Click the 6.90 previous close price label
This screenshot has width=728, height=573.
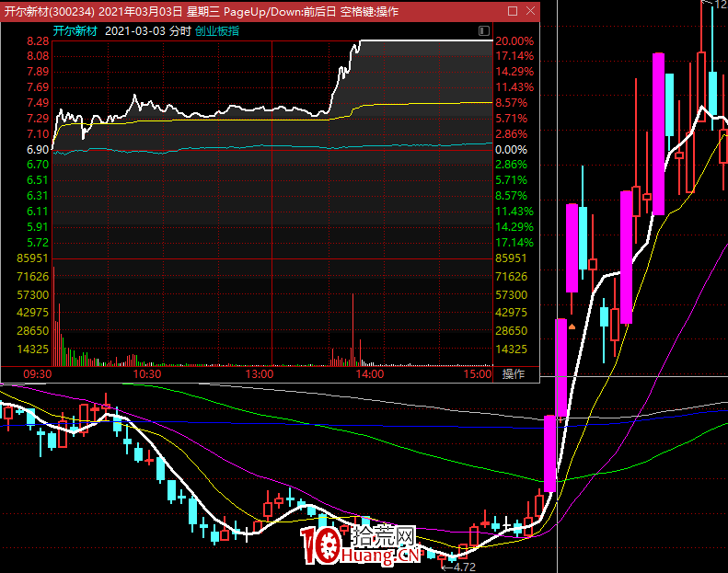(38, 149)
